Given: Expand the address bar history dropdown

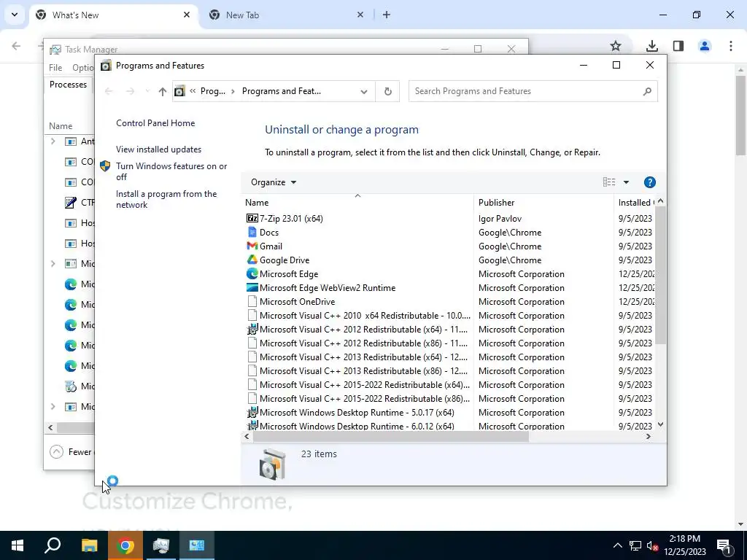Looking at the screenshot, I should click(364, 91).
